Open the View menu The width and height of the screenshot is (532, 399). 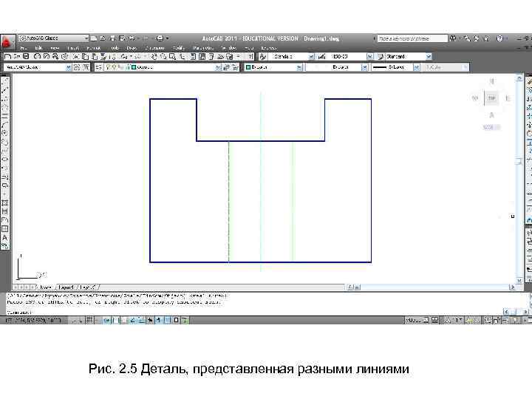tap(55, 48)
